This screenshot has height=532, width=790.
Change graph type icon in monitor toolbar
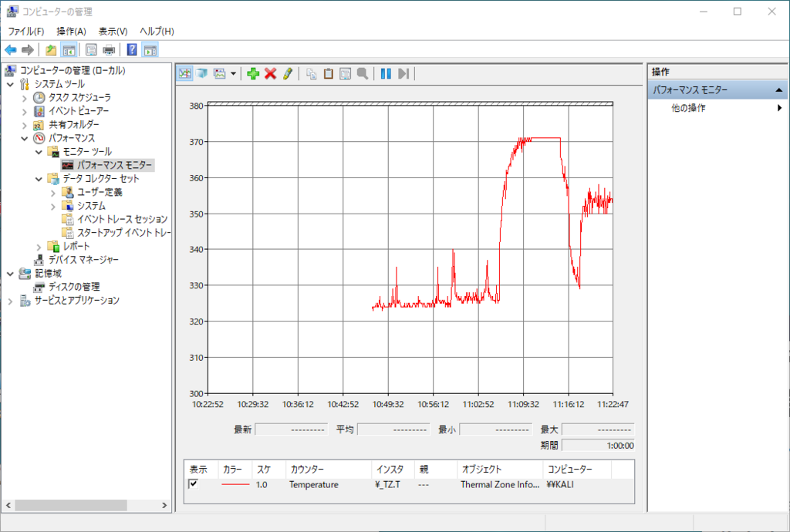coord(220,73)
